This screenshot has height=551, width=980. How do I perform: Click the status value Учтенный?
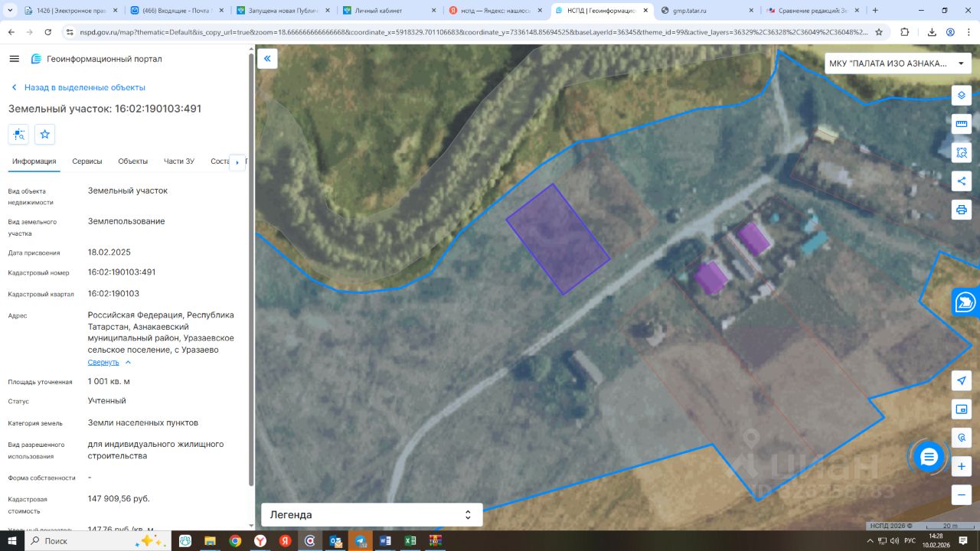107,401
